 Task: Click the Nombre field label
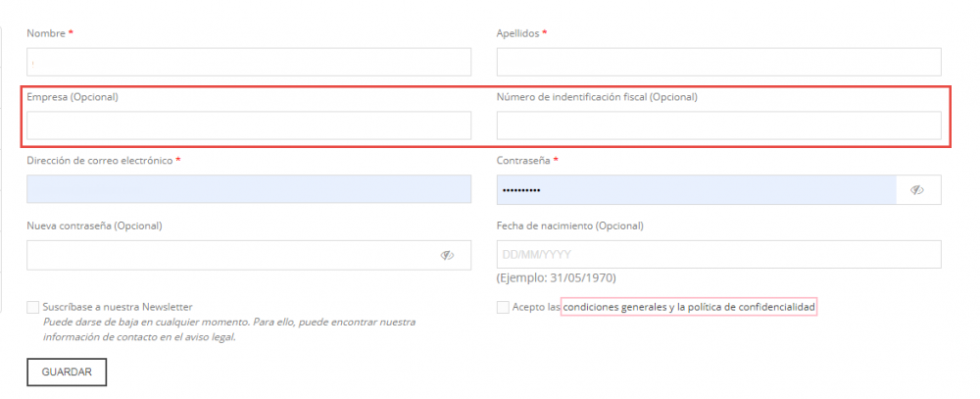tap(46, 33)
